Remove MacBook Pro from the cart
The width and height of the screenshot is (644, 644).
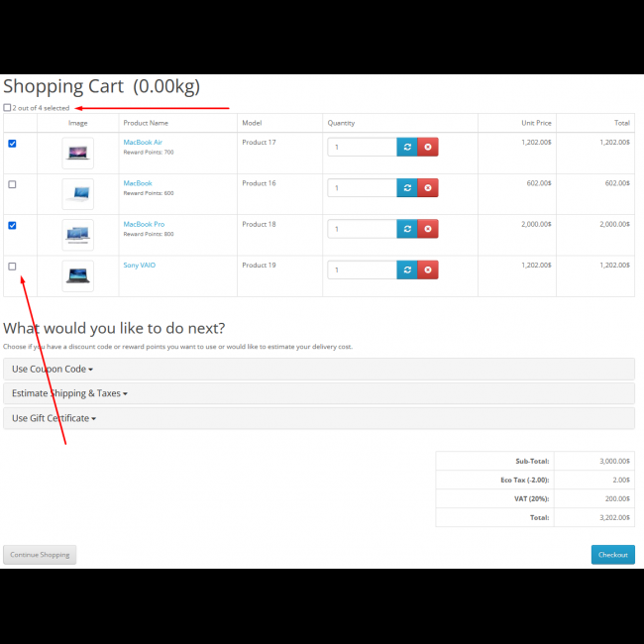click(428, 229)
